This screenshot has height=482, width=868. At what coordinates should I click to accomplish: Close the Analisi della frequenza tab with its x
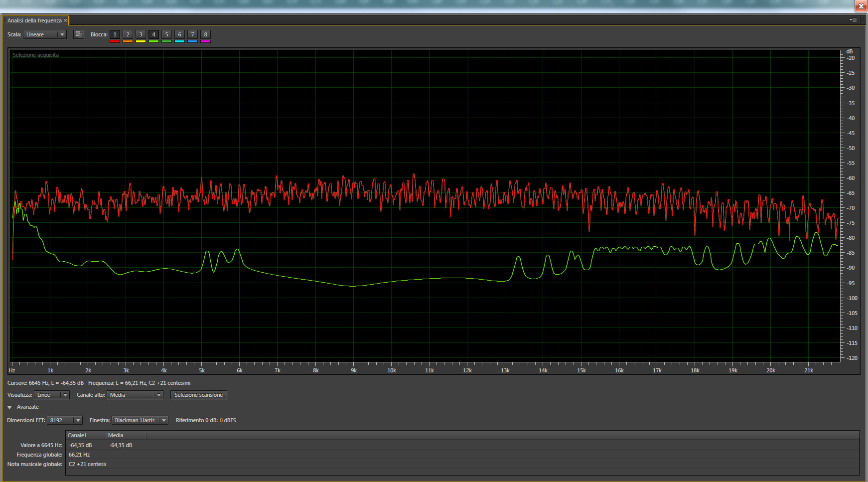(x=65, y=20)
